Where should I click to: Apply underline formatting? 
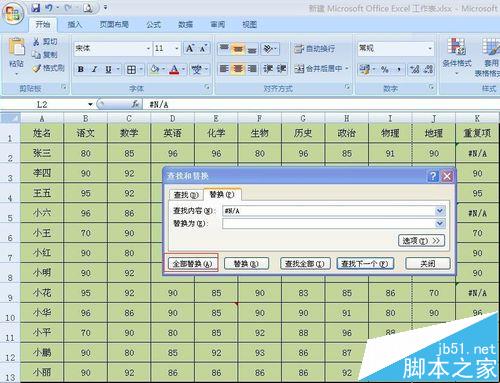[x=108, y=69]
